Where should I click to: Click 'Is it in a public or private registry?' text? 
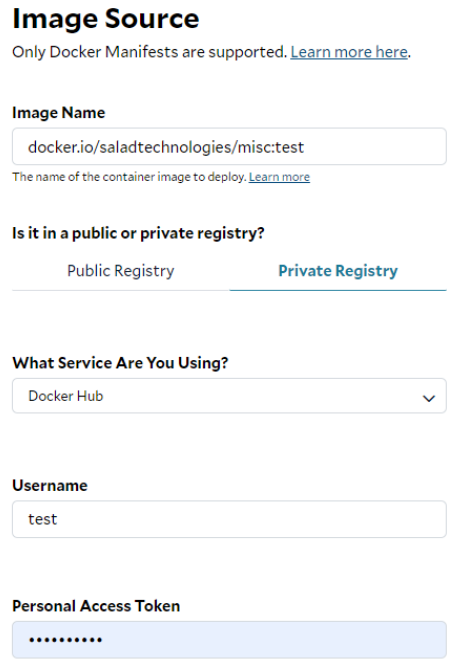[x=138, y=233]
